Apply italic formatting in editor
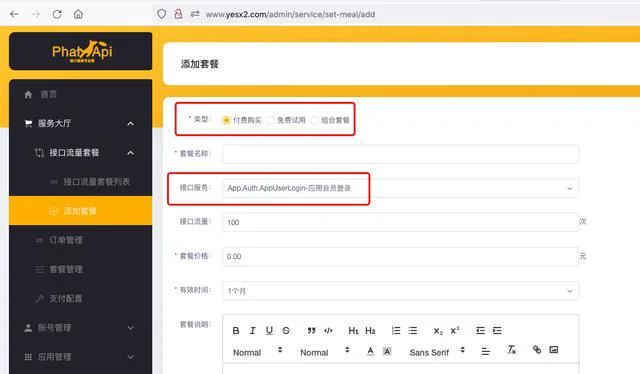Viewport: 640px width, 374px height. pyautogui.click(x=253, y=331)
